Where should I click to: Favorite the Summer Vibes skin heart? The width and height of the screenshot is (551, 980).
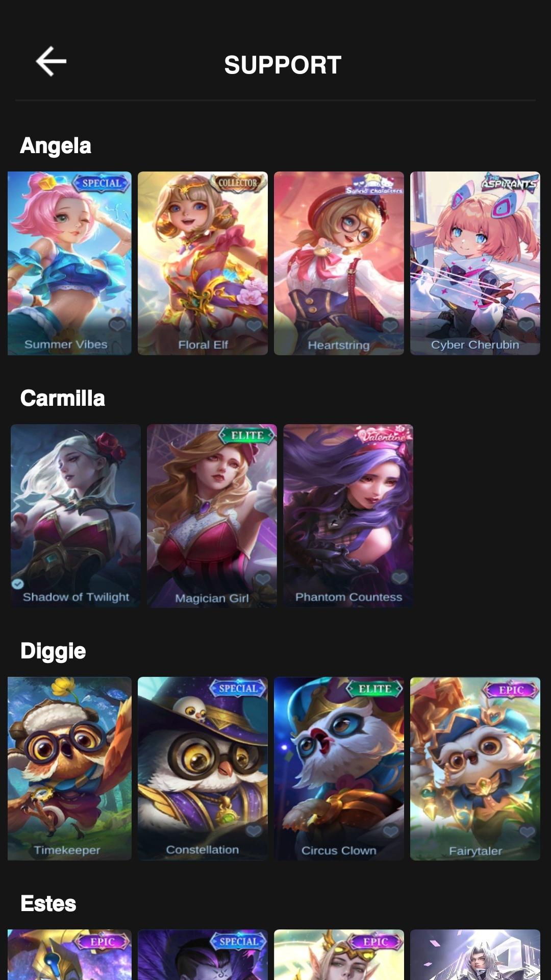pos(117,324)
